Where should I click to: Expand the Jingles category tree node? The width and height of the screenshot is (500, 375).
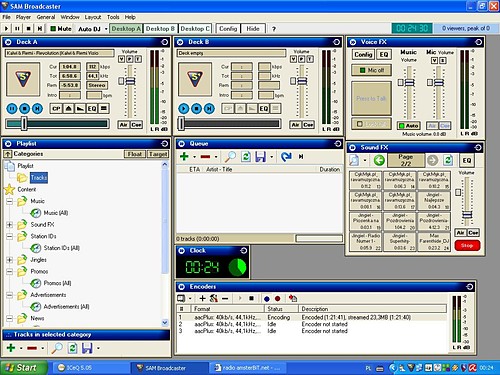pyautogui.click(x=10, y=260)
